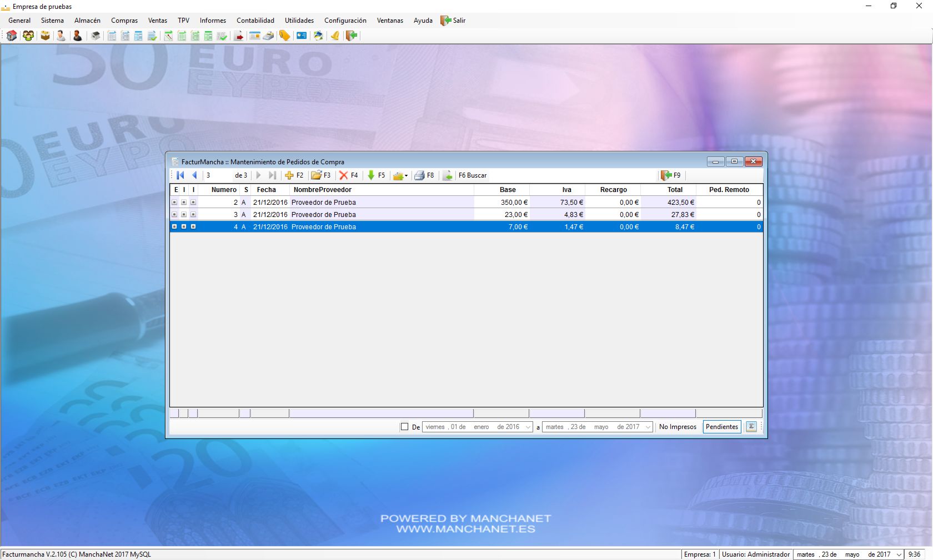The image size is (933, 560).
Task: Enable the 'De' date filter checkbox
Action: [x=404, y=427]
